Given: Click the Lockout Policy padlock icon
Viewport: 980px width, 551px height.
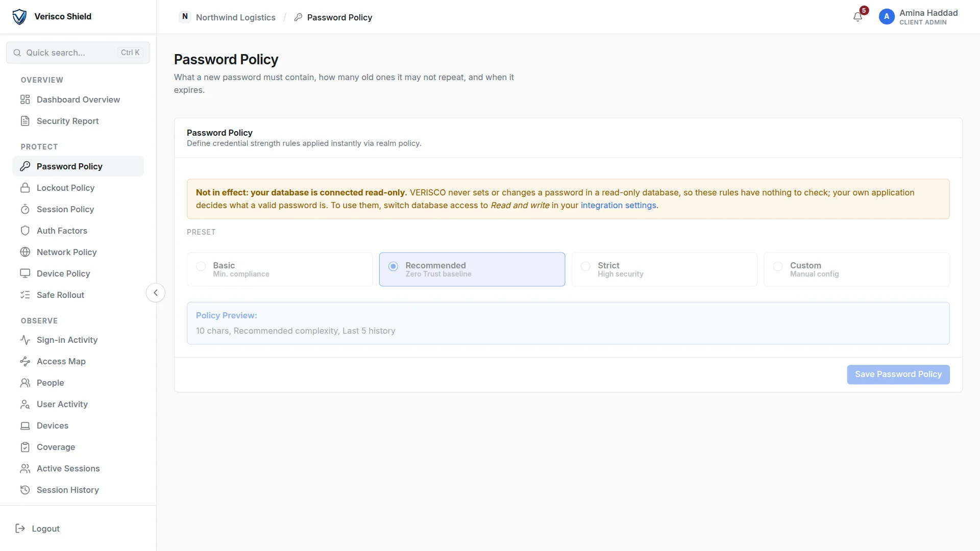Looking at the screenshot, I should click(x=25, y=188).
